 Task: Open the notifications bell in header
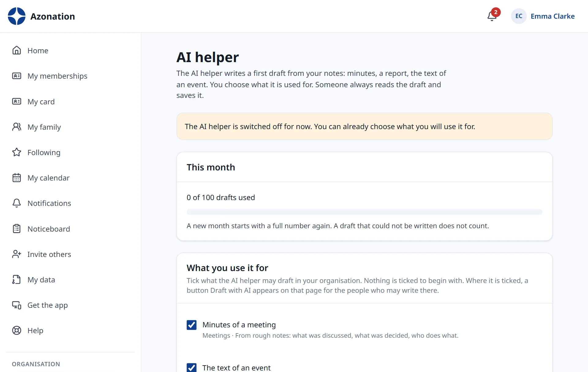pyautogui.click(x=492, y=16)
